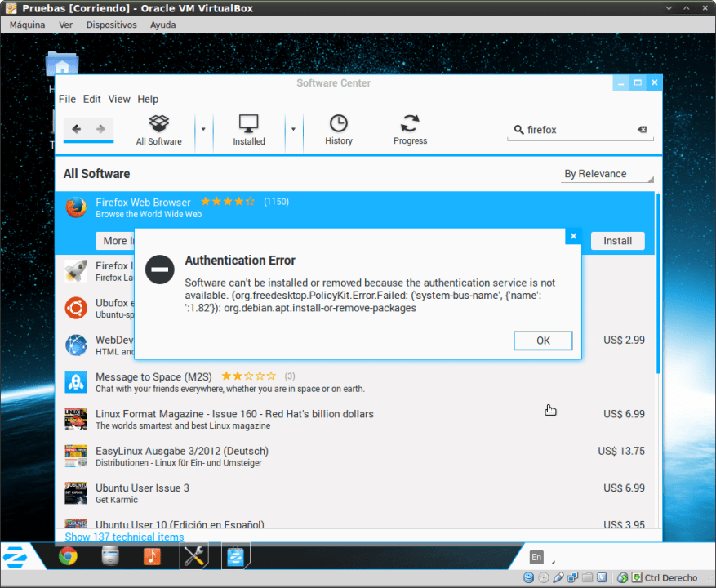
Task: Open the Edit menu
Action: pyautogui.click(x=92, y=99)
